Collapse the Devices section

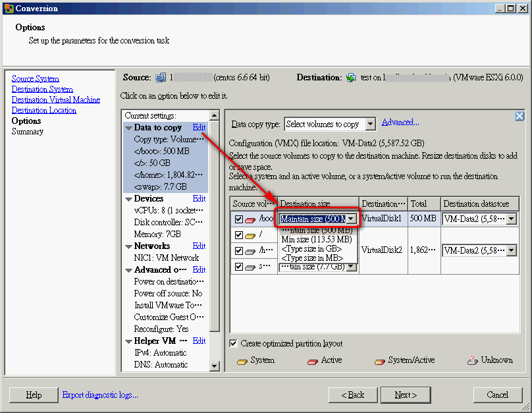128,199
